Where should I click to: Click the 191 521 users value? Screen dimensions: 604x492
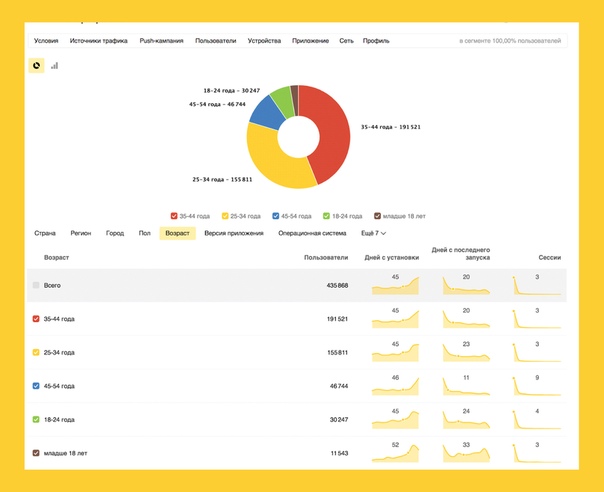point(337,319)
